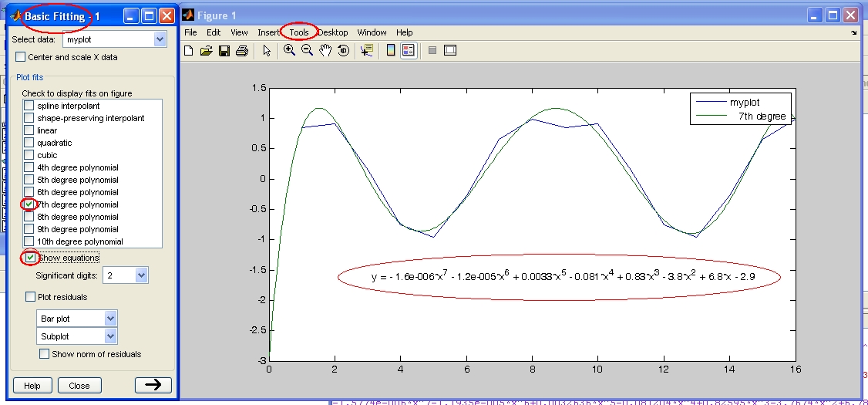
Task: Activate the Pan hand tool
Action: pos(325,51)
